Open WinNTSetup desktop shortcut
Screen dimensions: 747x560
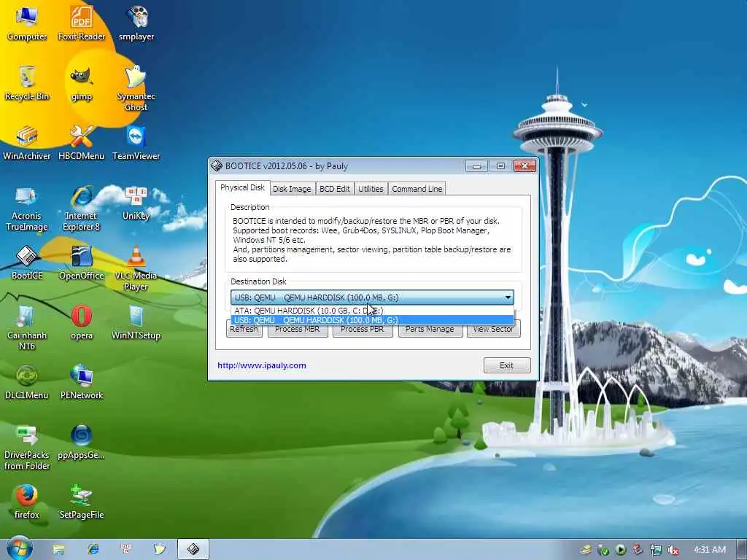point(136,322)
